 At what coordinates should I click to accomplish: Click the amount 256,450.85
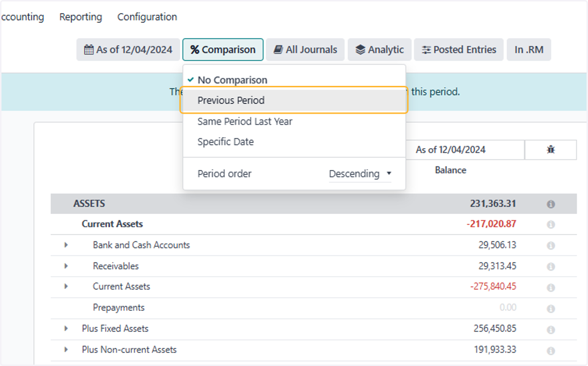coord(495,328)
